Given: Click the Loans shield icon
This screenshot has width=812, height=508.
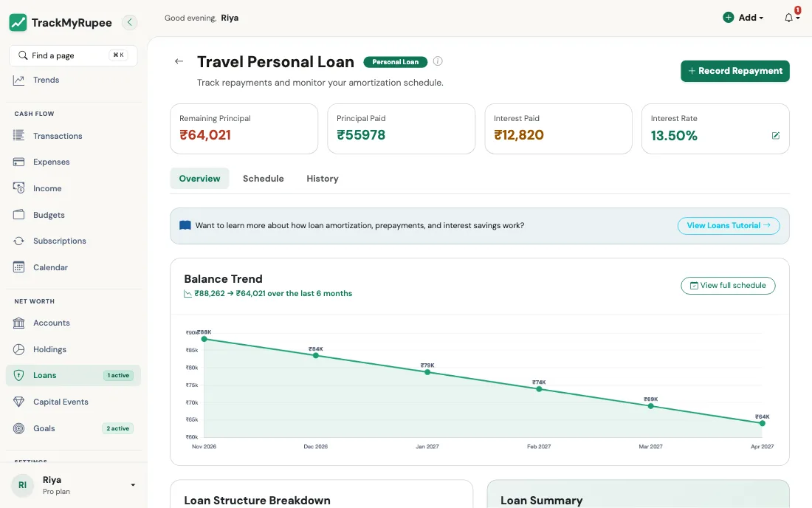Looking at the screenshot, I should pyautogui.click(x=18, y=375).
